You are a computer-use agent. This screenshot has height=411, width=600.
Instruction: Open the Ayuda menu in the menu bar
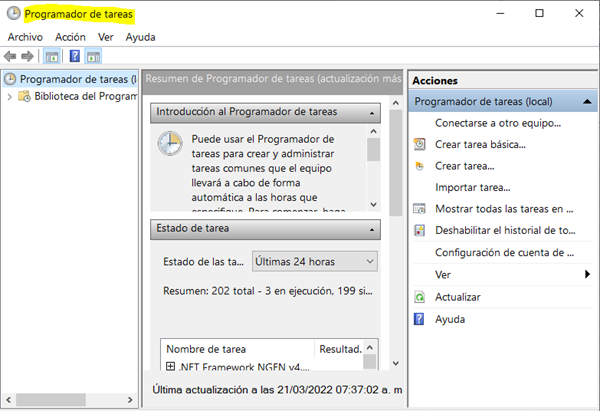(x=140, y=37)
